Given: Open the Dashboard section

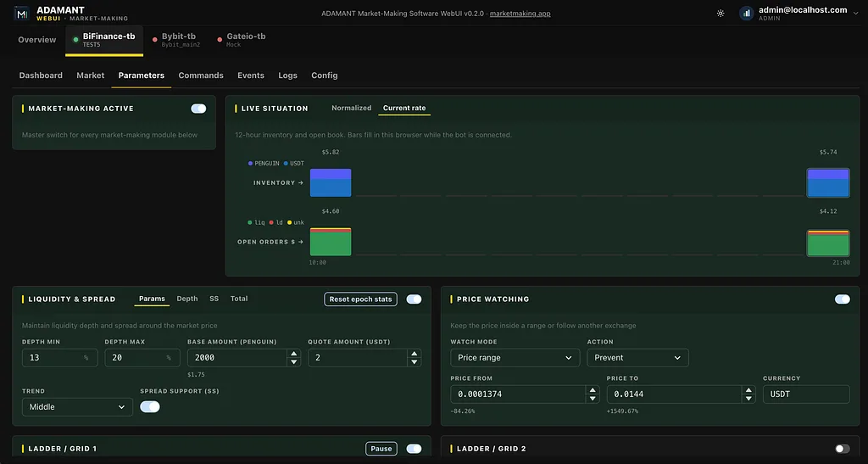Looking at the screenshot, I should tap(41, 75).
